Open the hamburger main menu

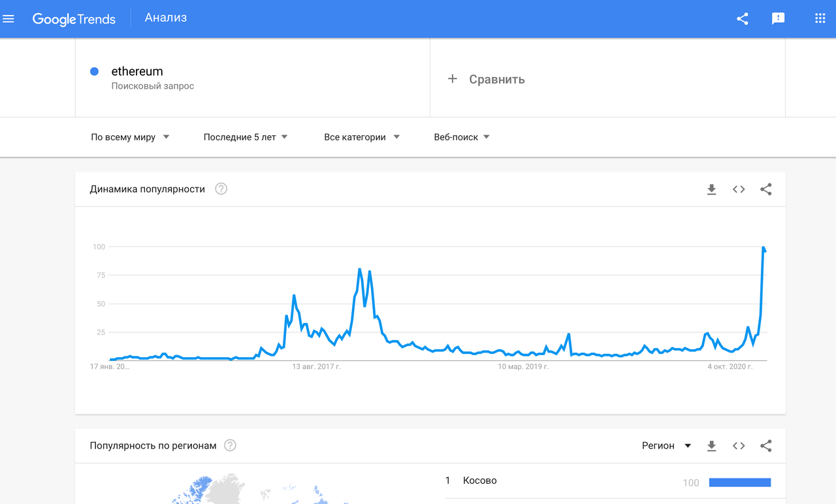pos(8,19)
